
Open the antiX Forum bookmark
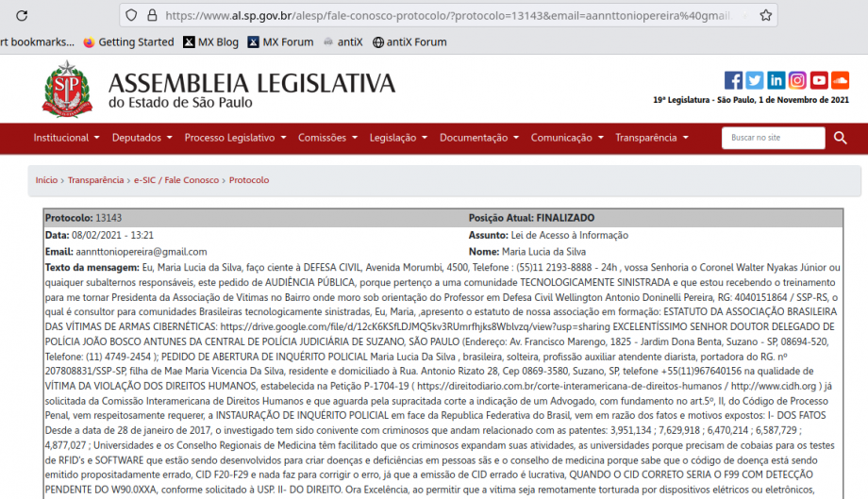pos(409,42)
